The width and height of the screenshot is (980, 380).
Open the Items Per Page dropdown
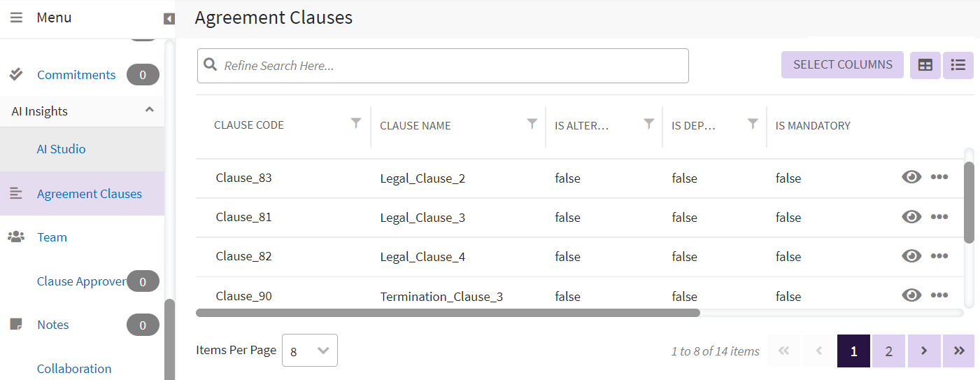[x=310, y=351]
